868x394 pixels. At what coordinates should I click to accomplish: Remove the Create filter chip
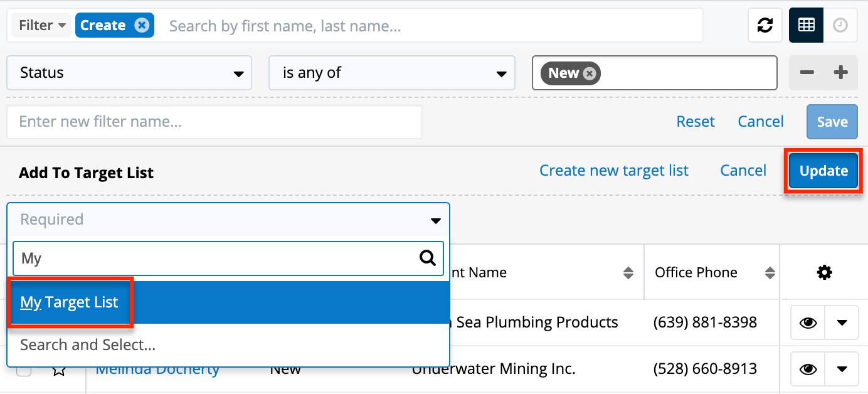point(142,25)
